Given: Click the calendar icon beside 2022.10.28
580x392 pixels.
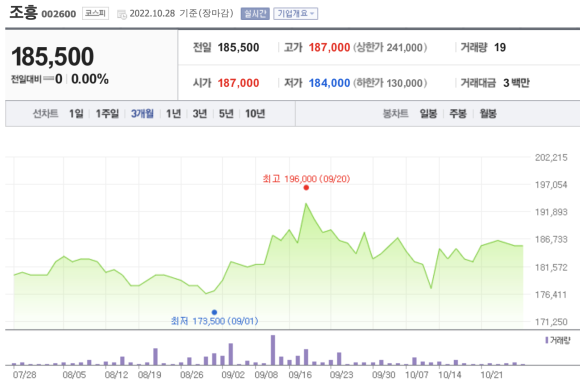Looking at the screenshot, I should [122, 14].
